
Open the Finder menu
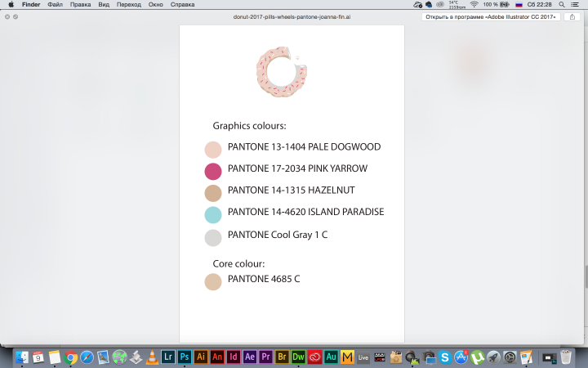[31, 5]
